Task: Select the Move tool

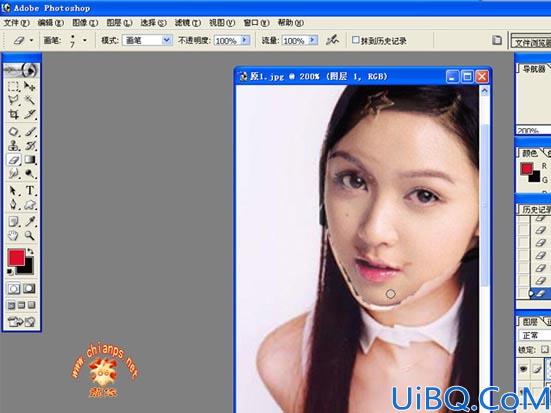Action: [30, 86]
